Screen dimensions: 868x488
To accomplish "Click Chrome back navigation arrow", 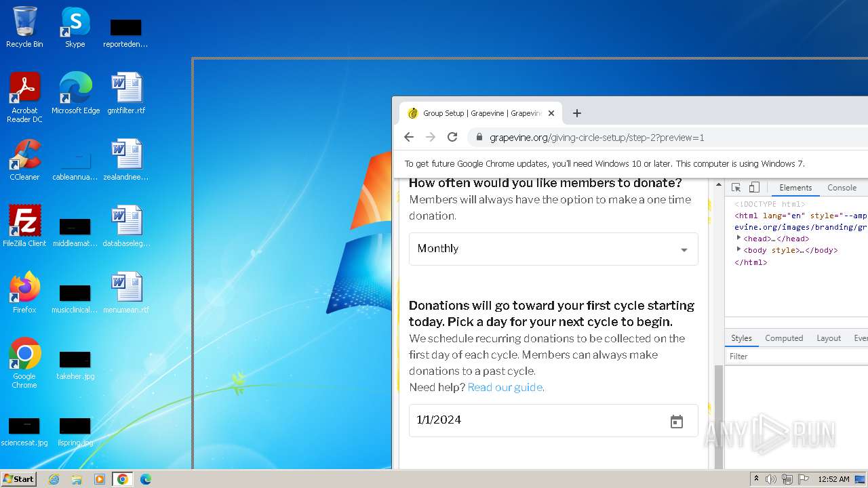I will tap(408, 137).
